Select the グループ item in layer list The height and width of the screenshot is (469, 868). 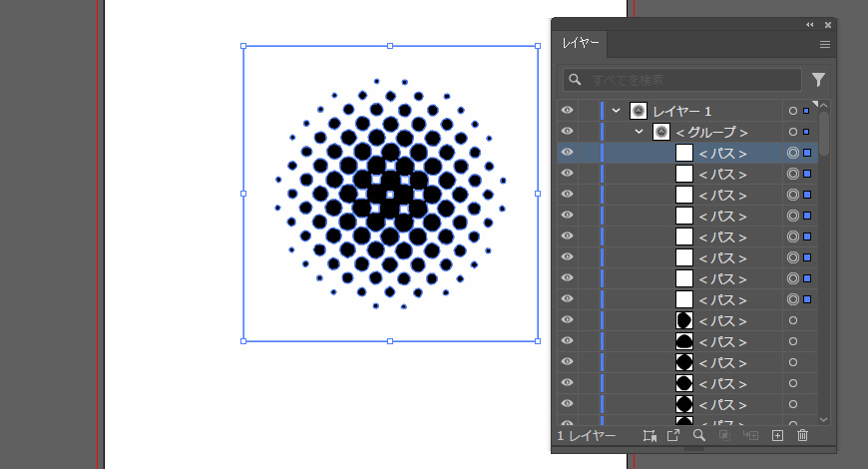711,132
